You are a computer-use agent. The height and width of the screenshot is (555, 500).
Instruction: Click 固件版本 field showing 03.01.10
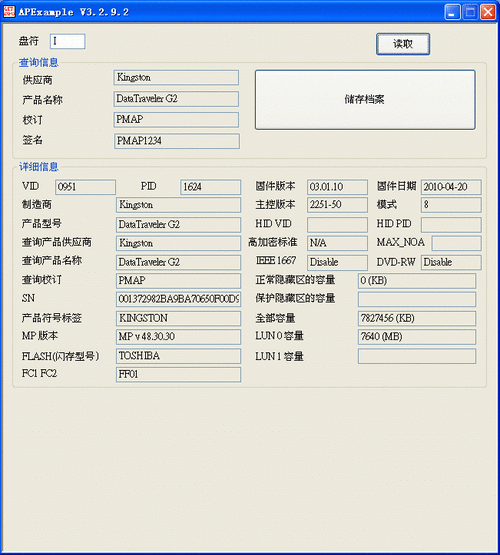click(337, 187)
